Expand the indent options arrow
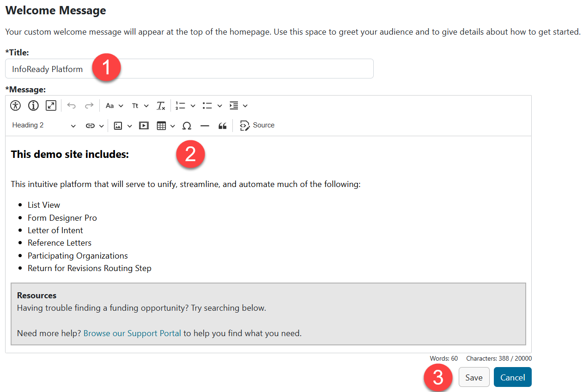Viewport: 583px width, 392px height. click(x=245, y=106)
